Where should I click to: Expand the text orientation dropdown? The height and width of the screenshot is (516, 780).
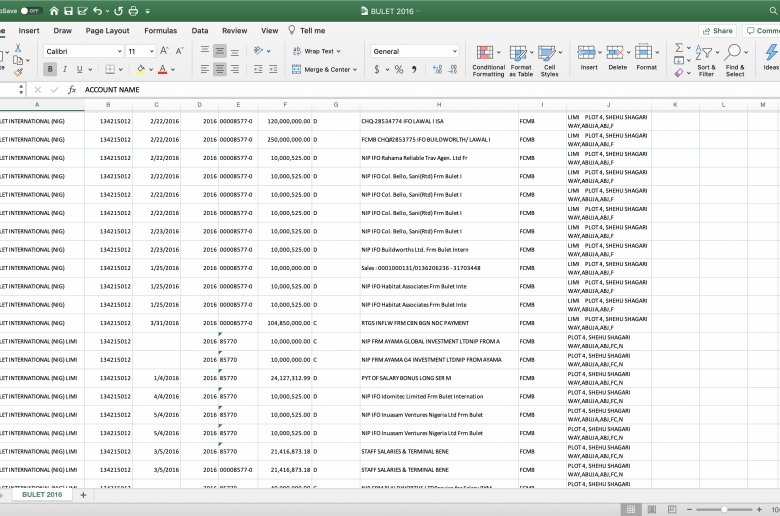coord(269,51)
